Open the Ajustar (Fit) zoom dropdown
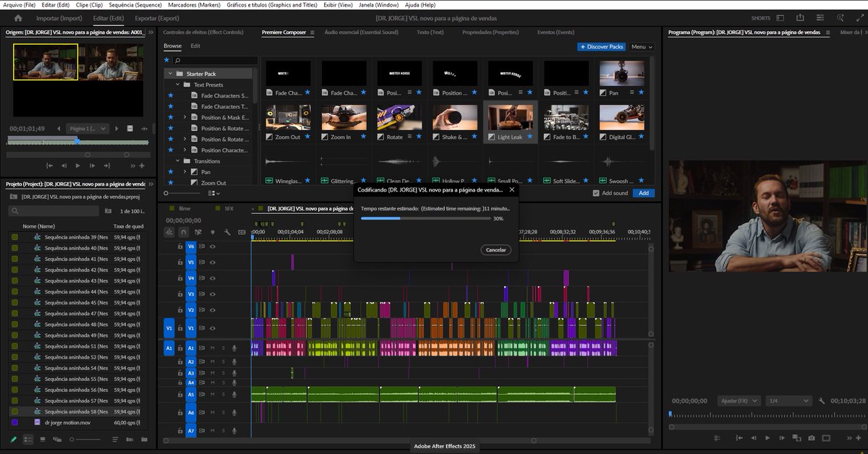Screen dimensions: 868x454 739,401
